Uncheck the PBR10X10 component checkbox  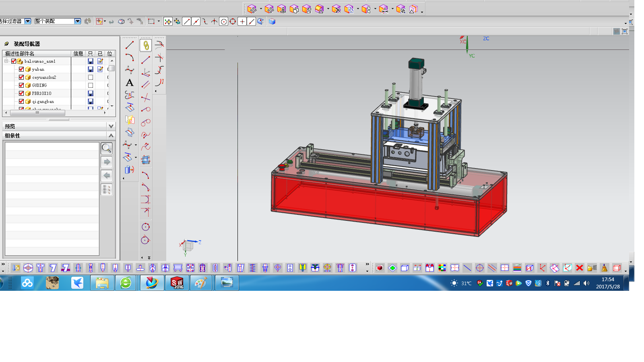(x=21, y=93)
